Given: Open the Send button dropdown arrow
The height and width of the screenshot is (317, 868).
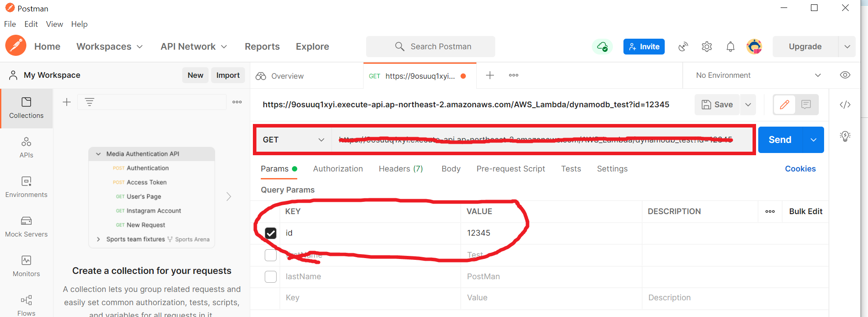Looking at the screenshot, I should coord(814,140).
